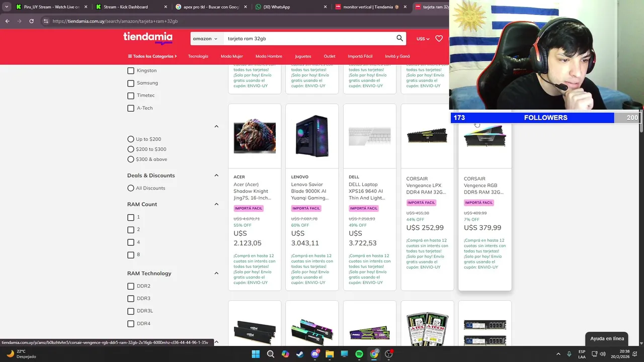Open the Juguetes menu
644x362 pixels.
point(303,56)
